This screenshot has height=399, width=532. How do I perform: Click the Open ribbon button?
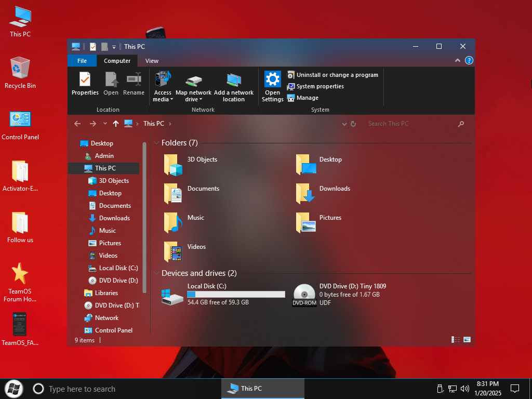click(x=111, y=84)
